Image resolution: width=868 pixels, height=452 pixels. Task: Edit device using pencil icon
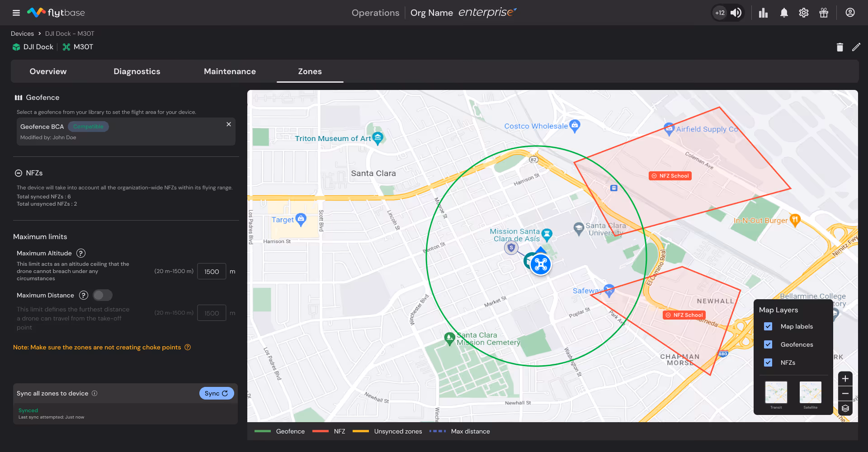(x=856, y=47)
